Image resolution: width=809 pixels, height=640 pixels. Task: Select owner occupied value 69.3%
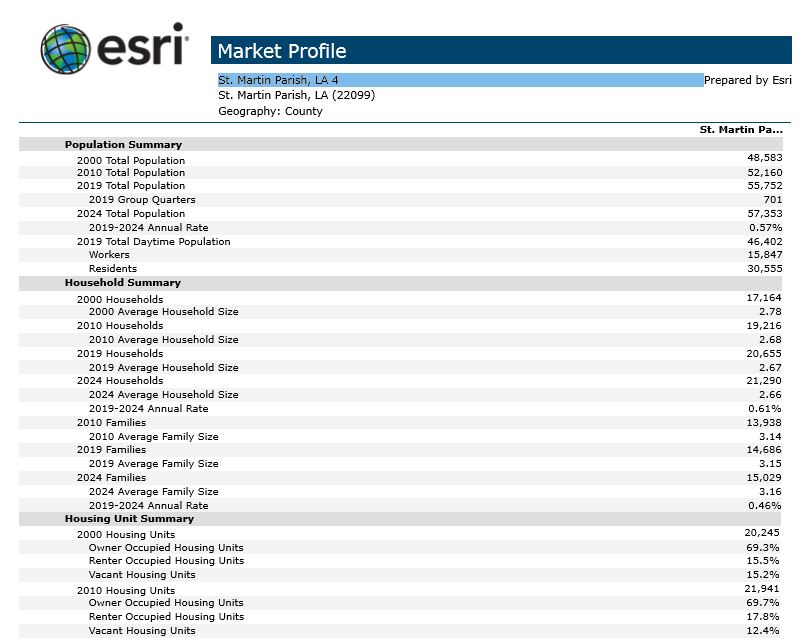click(763, 548)
